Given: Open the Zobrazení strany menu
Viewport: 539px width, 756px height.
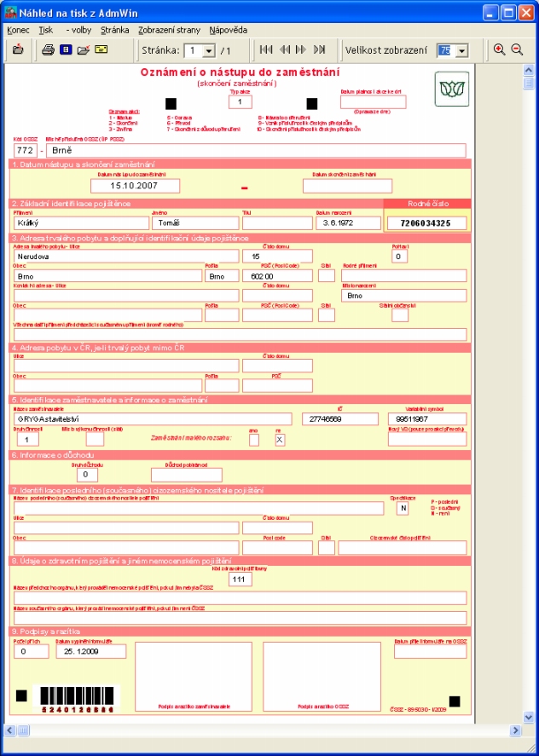Looking at the screenshot, I should pos(169,30).
